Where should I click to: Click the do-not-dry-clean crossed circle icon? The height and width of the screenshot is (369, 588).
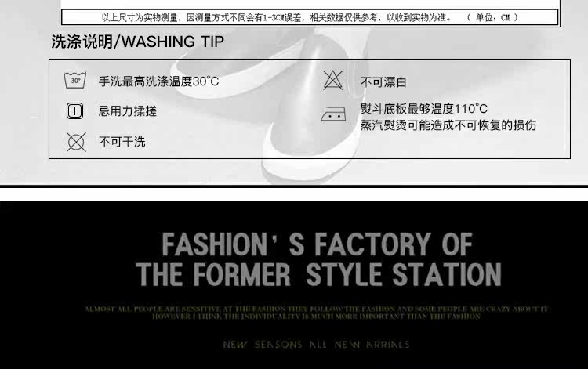point(76,142)
